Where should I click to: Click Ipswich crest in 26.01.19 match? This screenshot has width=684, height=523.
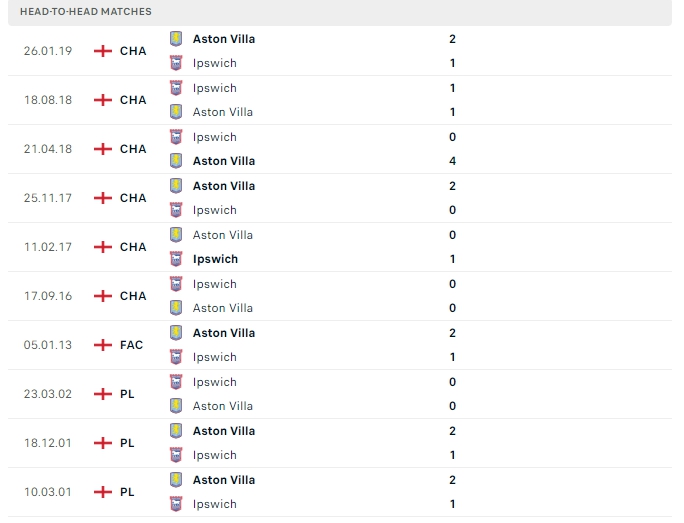177,63
